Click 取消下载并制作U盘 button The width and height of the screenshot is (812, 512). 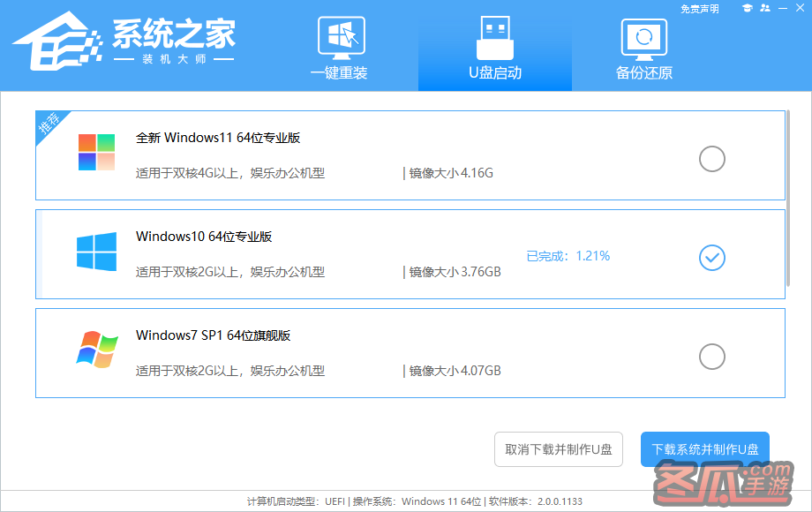click(x=559, y=449)
